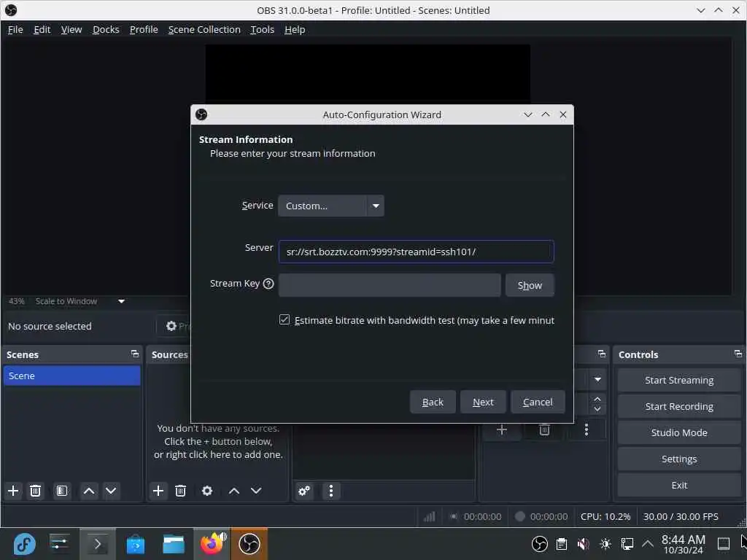The width and height of the screenshot is (747, 560).
Task: Click Back in the wizard
Action: [433, 402]
